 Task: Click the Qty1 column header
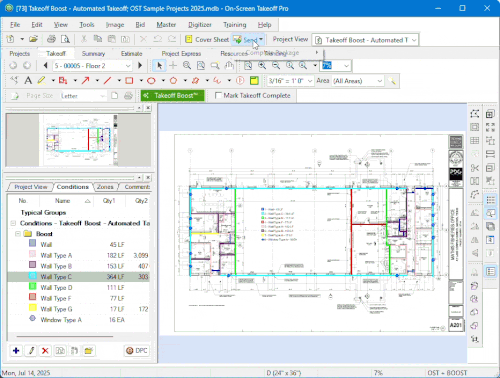coord(109,201)
